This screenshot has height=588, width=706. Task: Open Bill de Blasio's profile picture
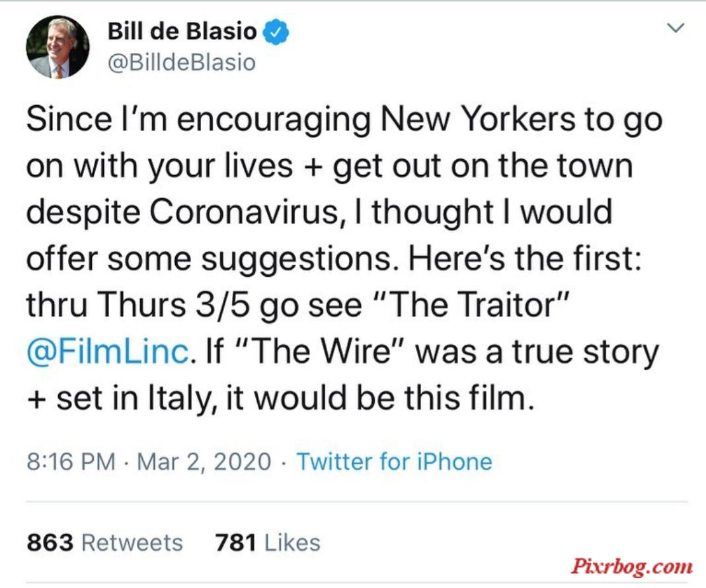click(x=58, y=47)
